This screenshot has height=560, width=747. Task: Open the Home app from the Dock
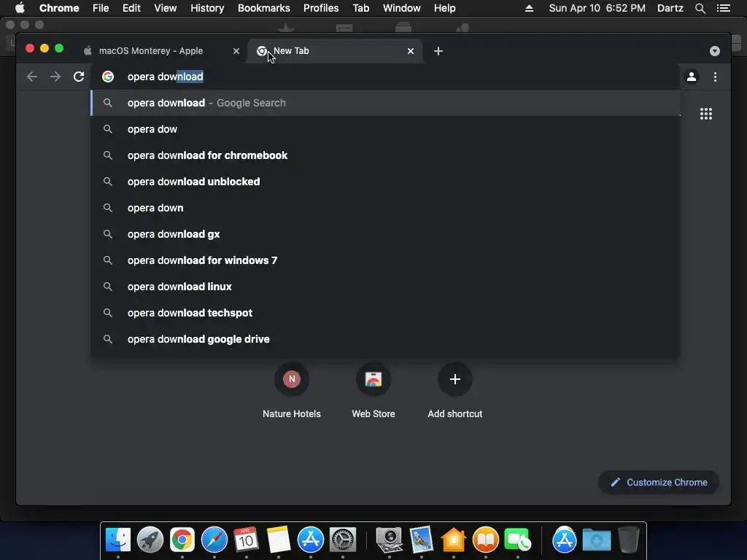[454, 540]
